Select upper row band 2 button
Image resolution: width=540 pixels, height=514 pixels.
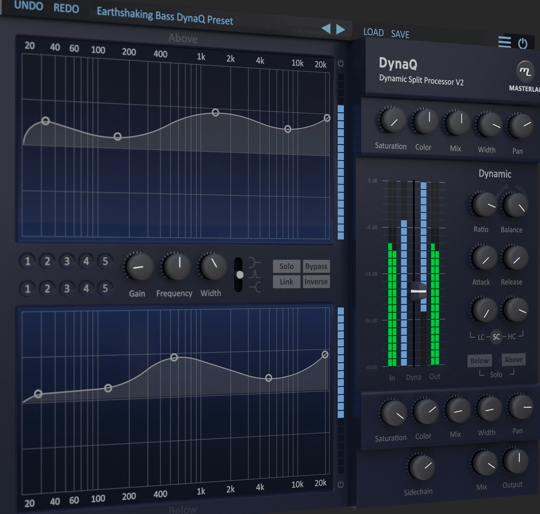47,261
